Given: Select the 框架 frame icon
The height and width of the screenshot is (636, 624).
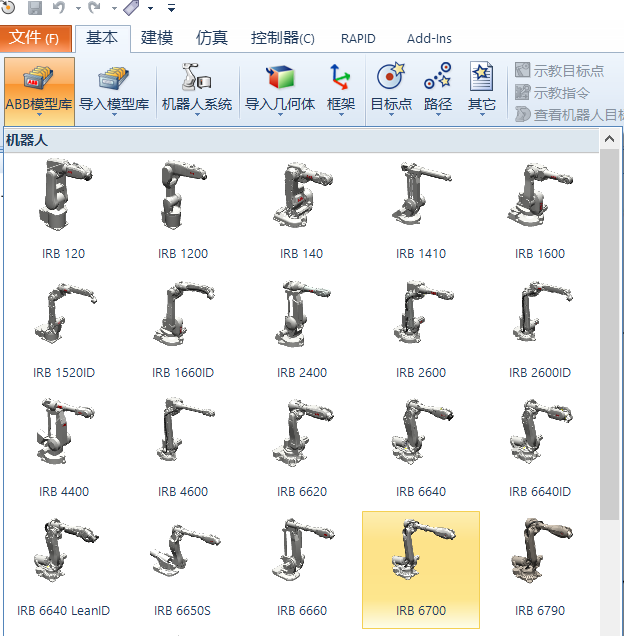Looking at the screenshot, I should point(340,77).
